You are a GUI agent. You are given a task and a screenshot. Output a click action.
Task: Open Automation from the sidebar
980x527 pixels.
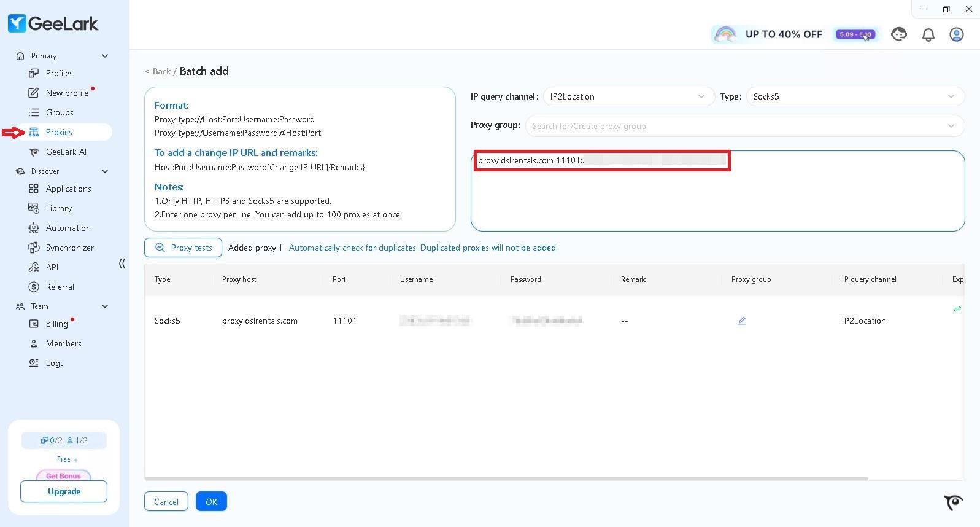[68, 228]
